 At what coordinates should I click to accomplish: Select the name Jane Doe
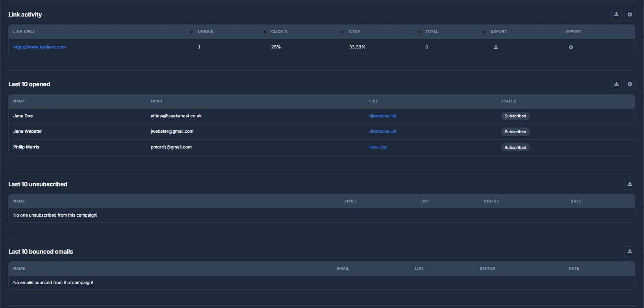(x=23, y=116)
